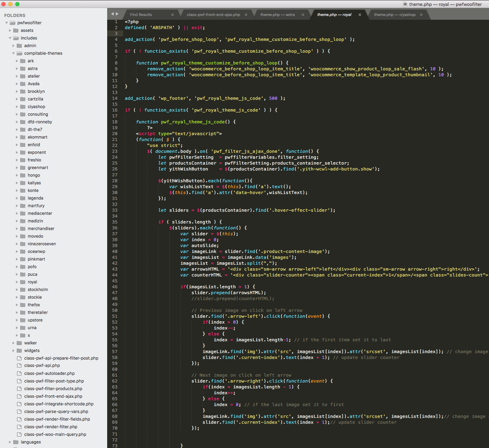Click the stockholm folder icon
This screenshot has height=448, width=489.
click(x=23, y=290)
